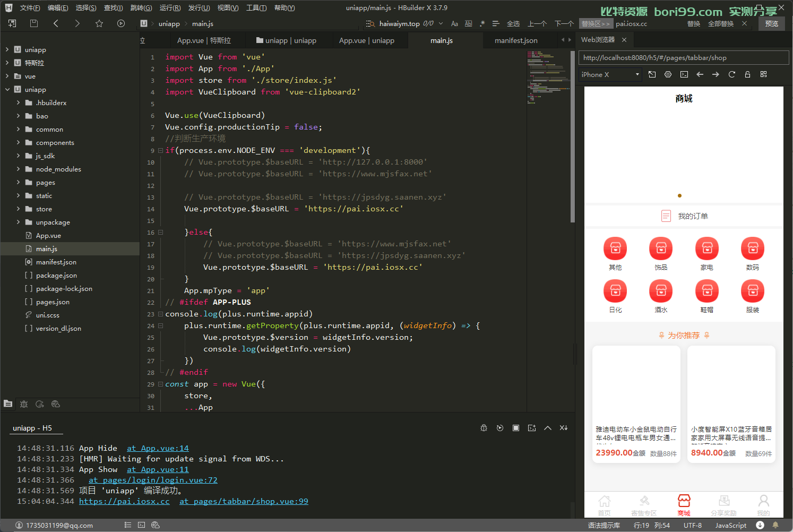This screenshot has width=793, height=532.
Task: Open the 编辑(E) menu
Action: pos(58,7)
